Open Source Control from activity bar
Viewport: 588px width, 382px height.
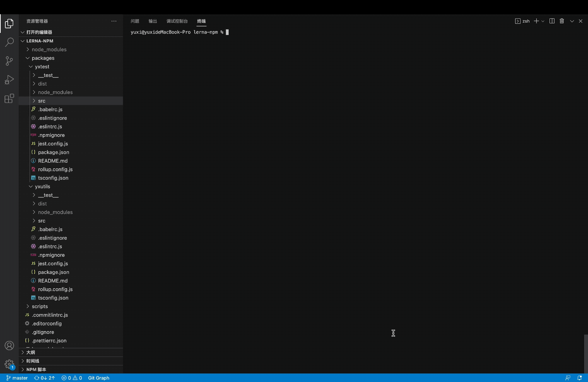9,61
